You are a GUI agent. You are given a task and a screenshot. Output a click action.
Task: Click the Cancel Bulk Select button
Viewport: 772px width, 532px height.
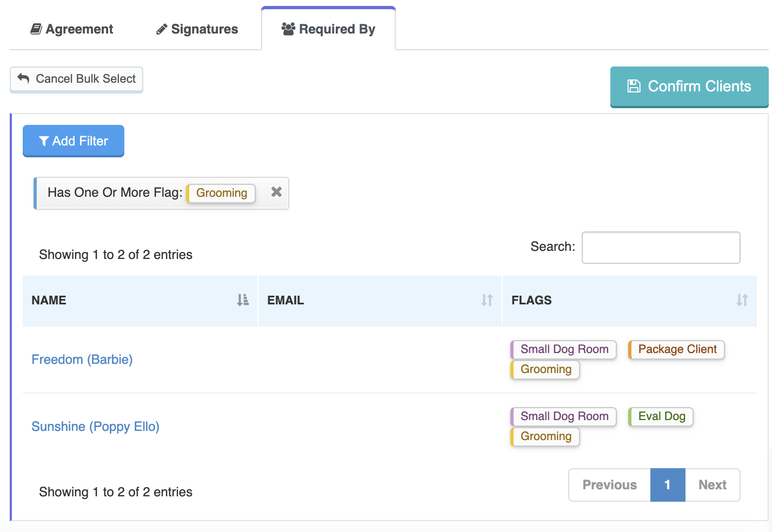tap(76, 79)
